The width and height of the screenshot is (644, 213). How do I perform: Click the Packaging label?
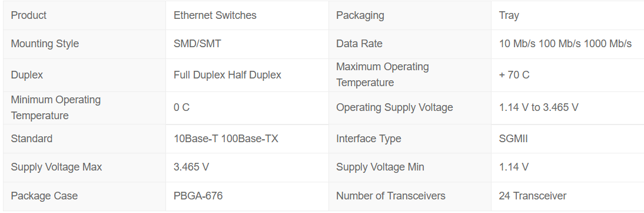click(x=360, y=16)
